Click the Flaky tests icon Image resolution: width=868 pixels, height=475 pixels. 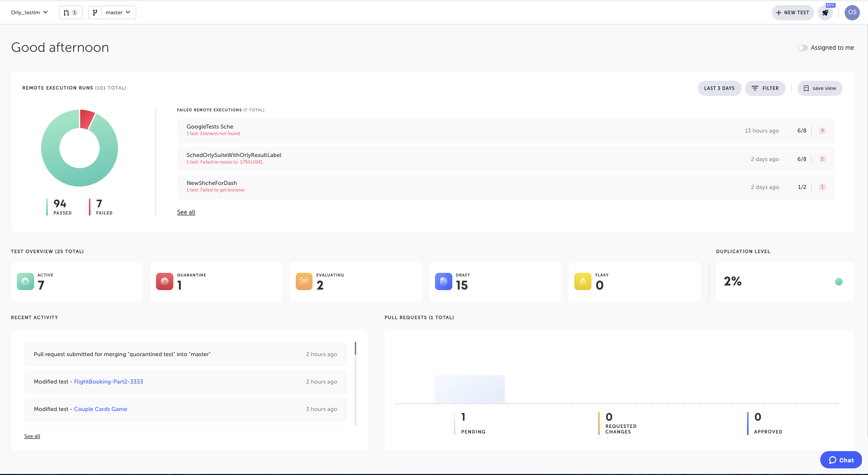582,281
